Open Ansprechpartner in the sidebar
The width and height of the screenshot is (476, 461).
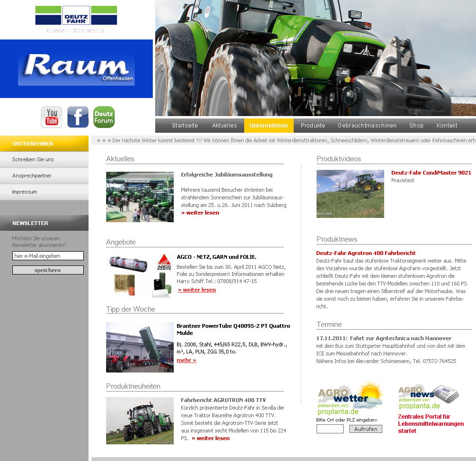(32, 176)
